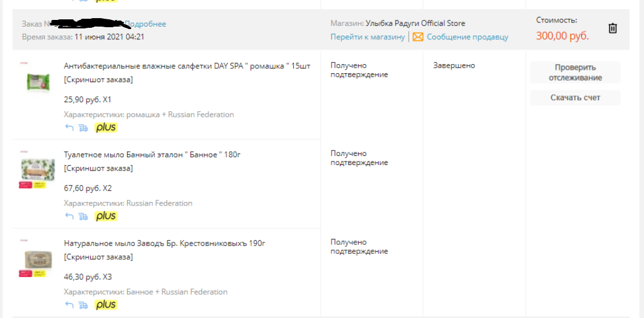Click return arrow icon under Крестовниковыхъ soap

[70, 305]
